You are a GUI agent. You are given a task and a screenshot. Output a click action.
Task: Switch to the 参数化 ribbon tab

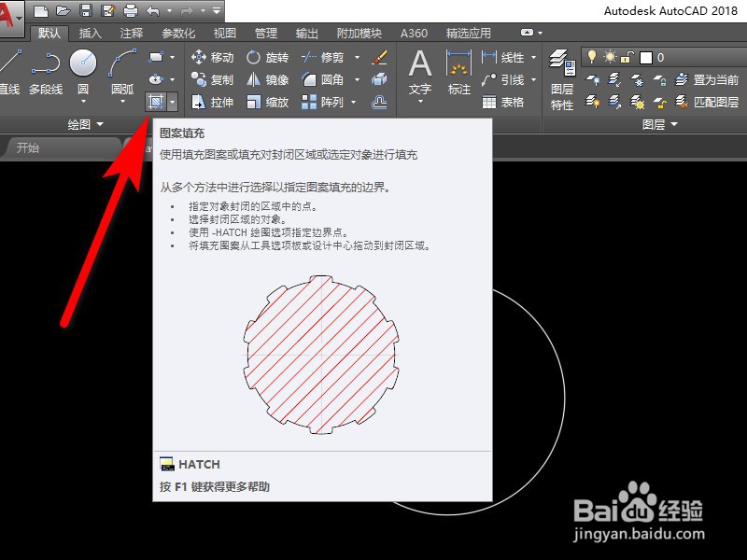(x=178, y=33)
